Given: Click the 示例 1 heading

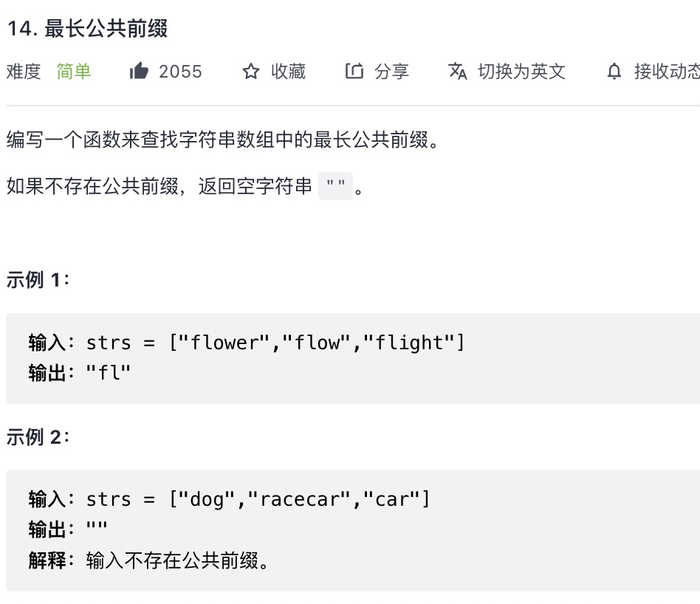Looking at the screenshot, I should [x=38, y=280].
